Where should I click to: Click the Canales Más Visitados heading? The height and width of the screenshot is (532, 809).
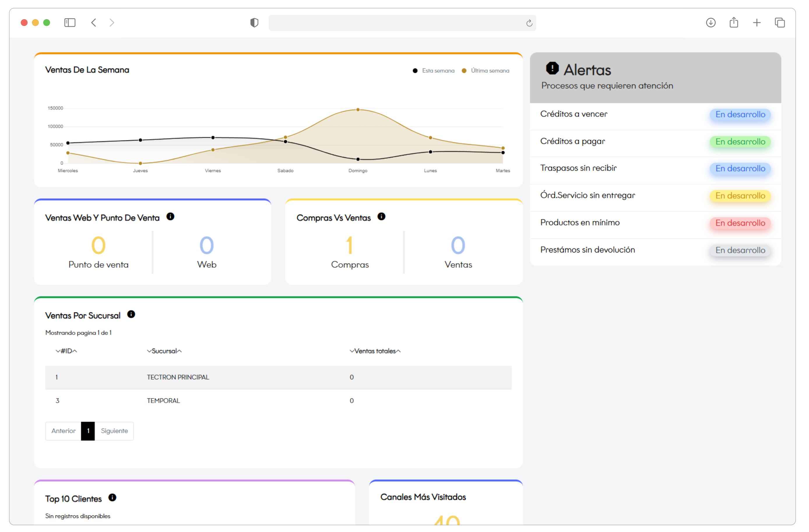(423, 497)
